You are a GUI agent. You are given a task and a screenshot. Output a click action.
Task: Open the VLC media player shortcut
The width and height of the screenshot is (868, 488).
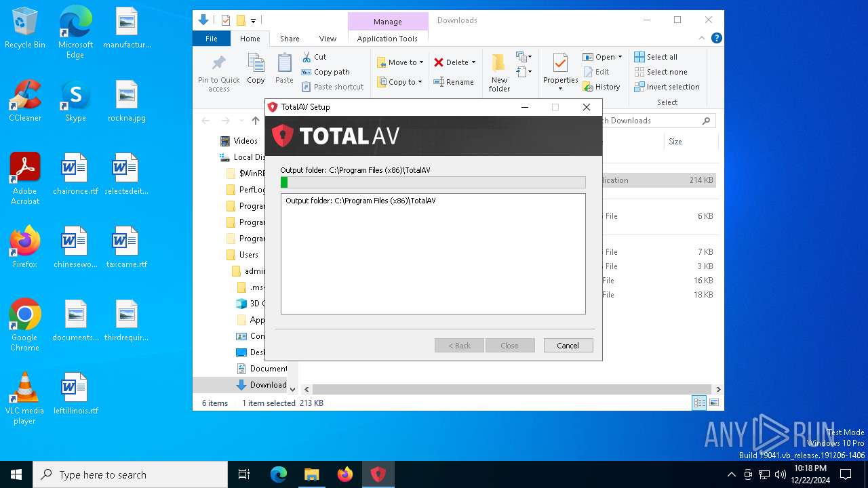[25, 399]
